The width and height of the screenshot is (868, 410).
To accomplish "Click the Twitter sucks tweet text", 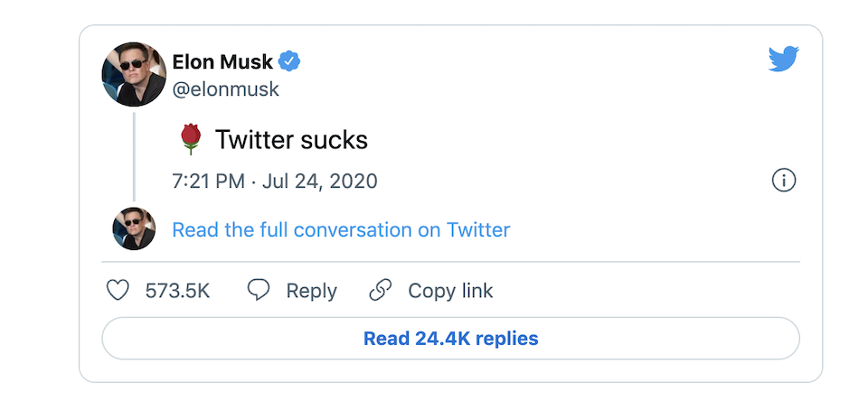I will coord(291,140).
